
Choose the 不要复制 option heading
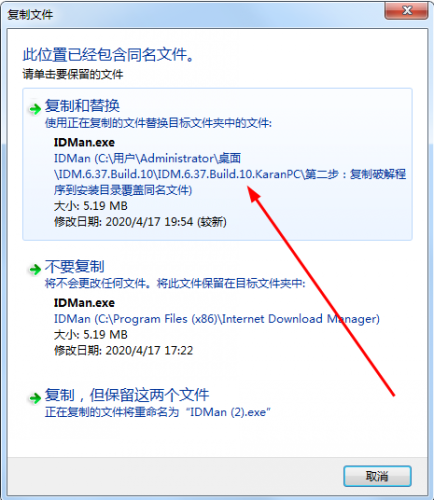pyautogui.click(x=75, y=266)
